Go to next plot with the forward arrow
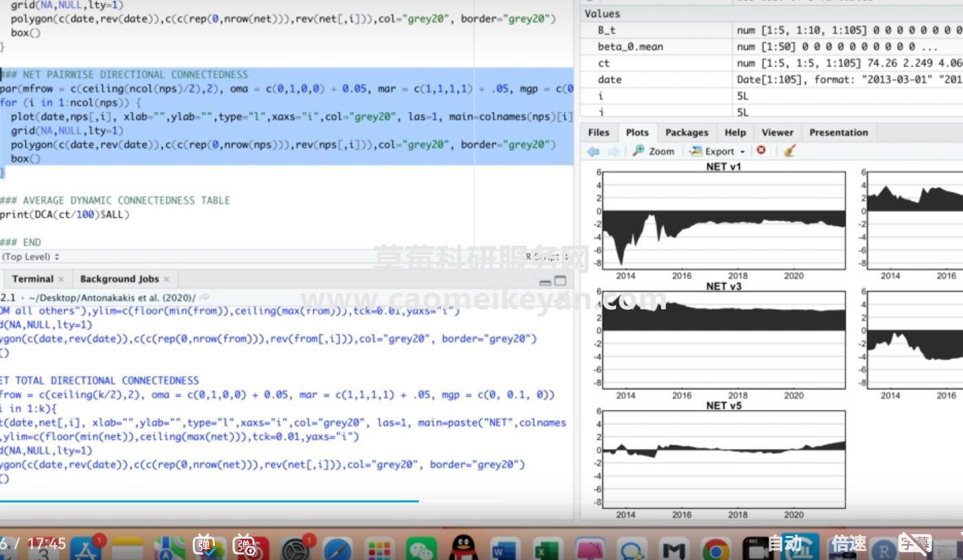Viewport: 963px width, 560px height. click(613, 151)
